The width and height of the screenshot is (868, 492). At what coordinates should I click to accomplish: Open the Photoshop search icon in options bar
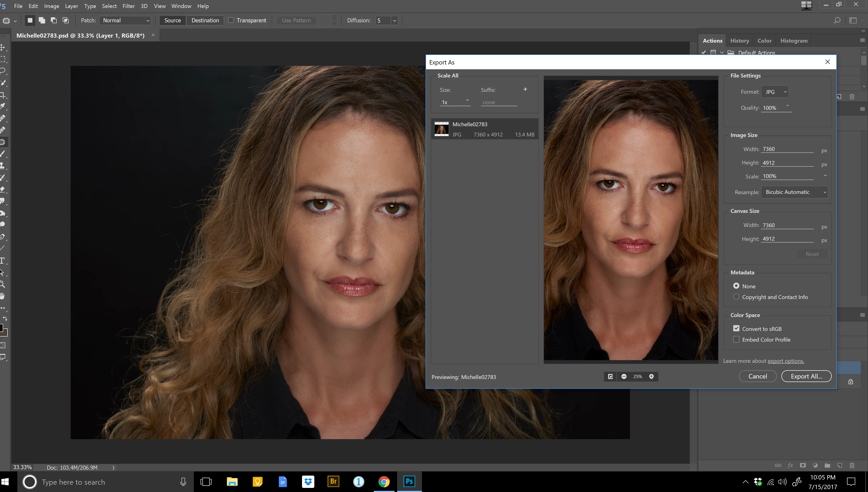837,21
